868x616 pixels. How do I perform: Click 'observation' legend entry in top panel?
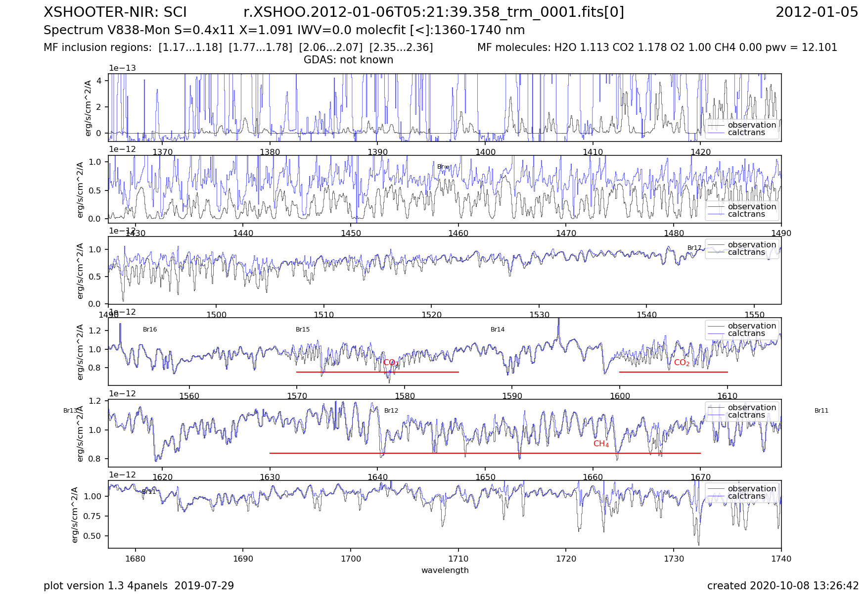pos(751,125)
